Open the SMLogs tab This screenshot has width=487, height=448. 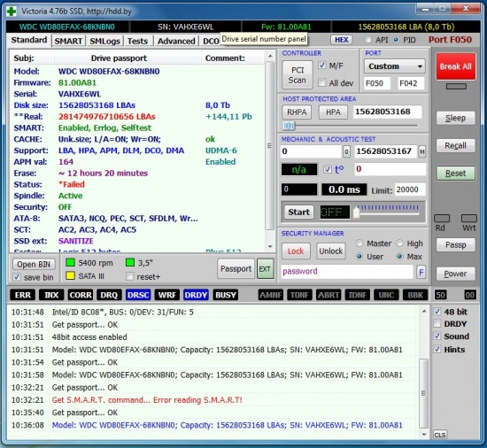(x=104, y=41)
